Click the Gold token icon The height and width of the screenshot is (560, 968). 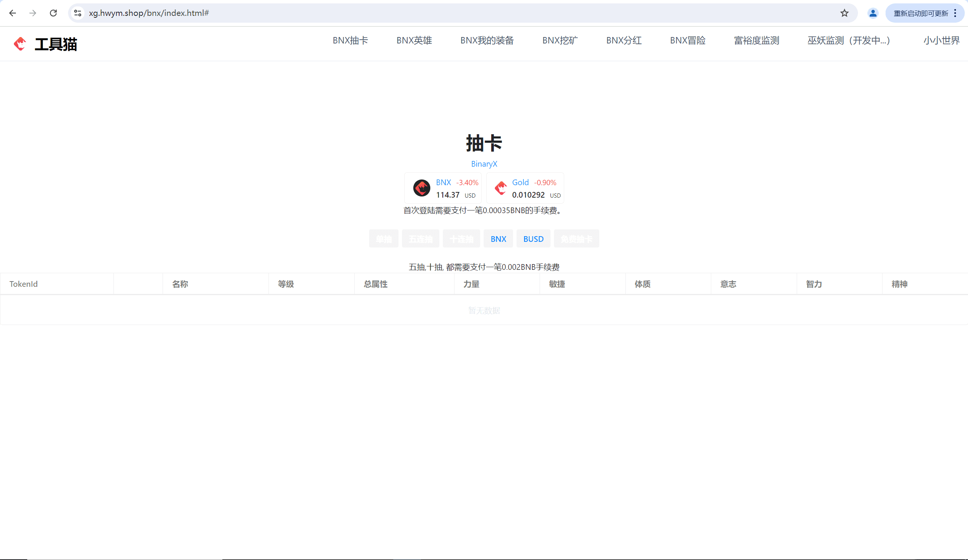coord(501,188)
